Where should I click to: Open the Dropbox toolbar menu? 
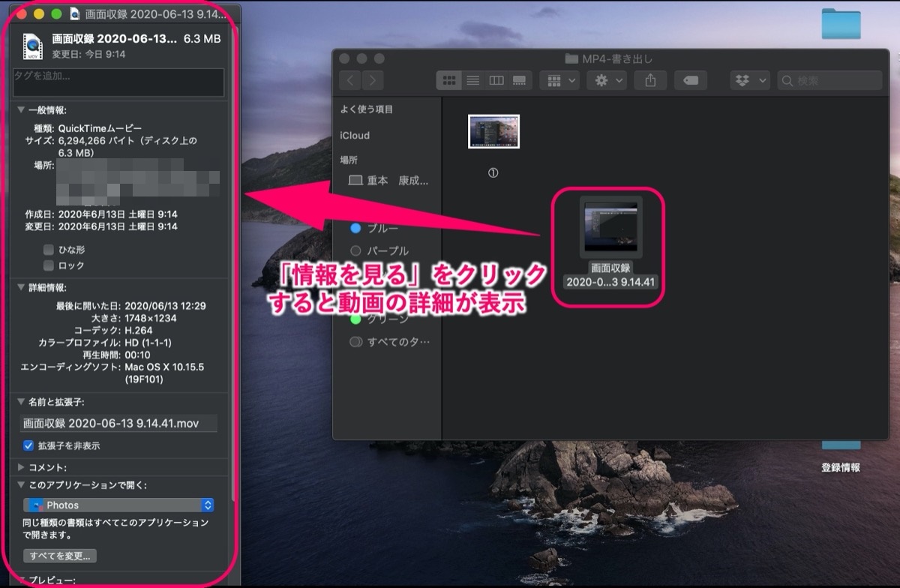click(749, 80)
